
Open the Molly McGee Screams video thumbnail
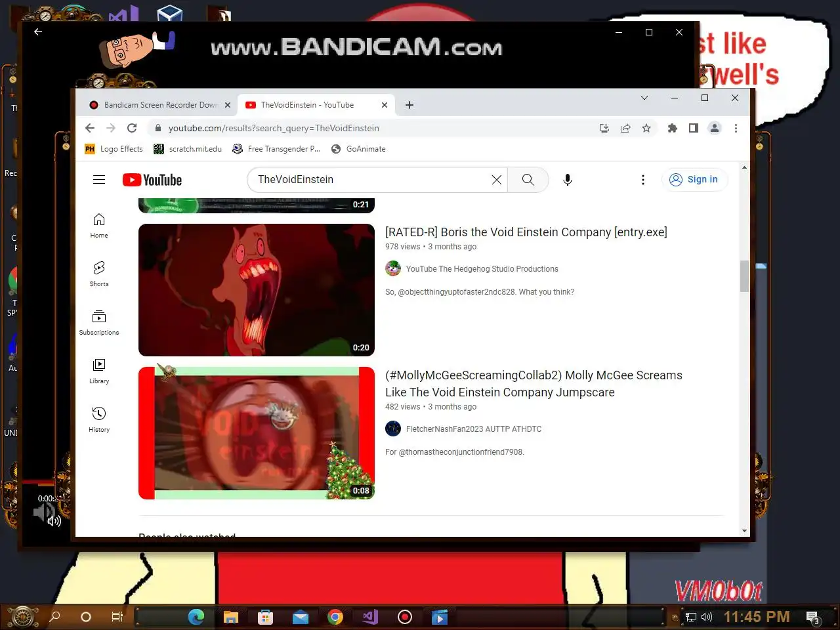(x=257, y=433)
